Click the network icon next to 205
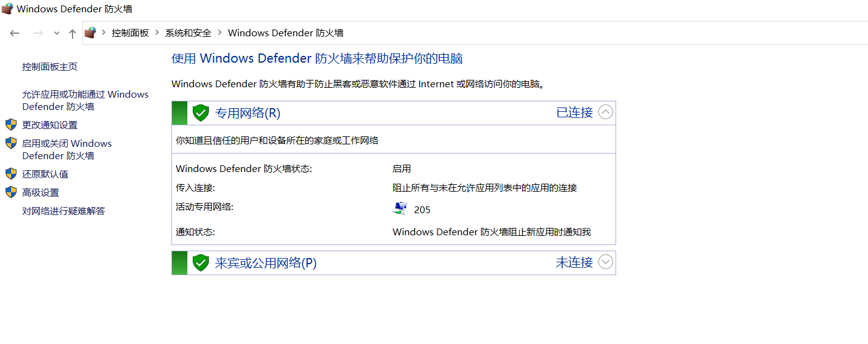Image resolution: width=868 pixels, height=344 pixels. pos(400,209)
